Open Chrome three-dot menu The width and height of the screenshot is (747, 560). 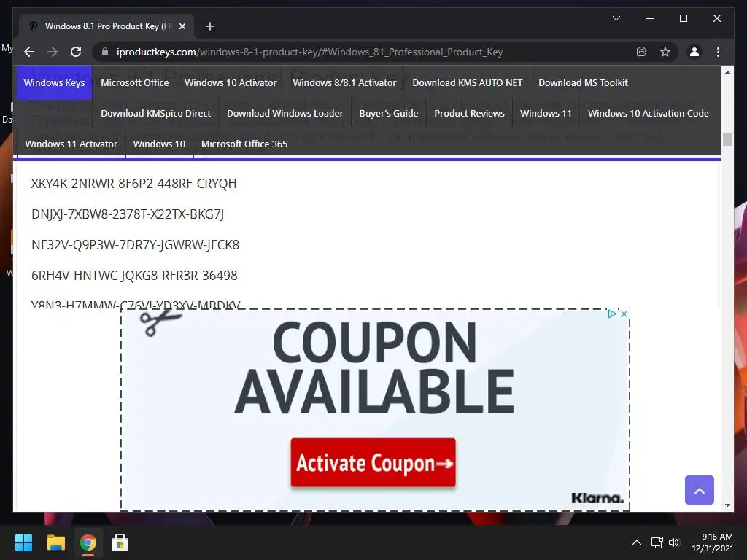pos(718,52)
